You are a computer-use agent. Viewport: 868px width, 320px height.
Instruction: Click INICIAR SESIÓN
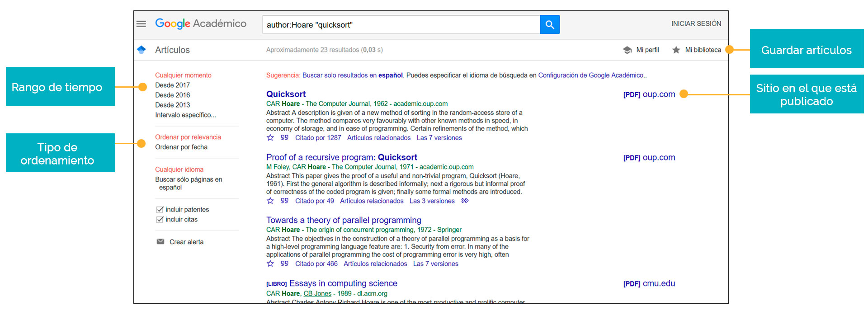click(696, 24)
